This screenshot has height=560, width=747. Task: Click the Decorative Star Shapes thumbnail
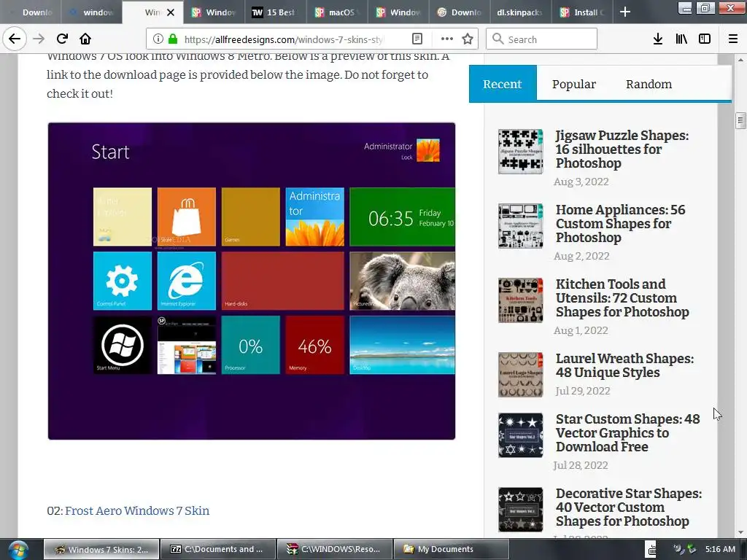(x=520, y=510)
